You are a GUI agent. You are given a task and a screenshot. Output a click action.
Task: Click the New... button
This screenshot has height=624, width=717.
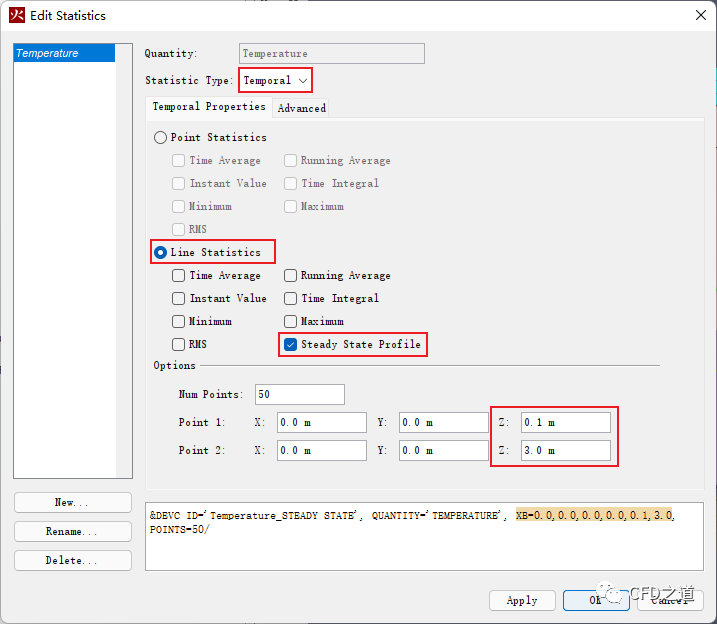pyautogui.click(x=73, y=502)
